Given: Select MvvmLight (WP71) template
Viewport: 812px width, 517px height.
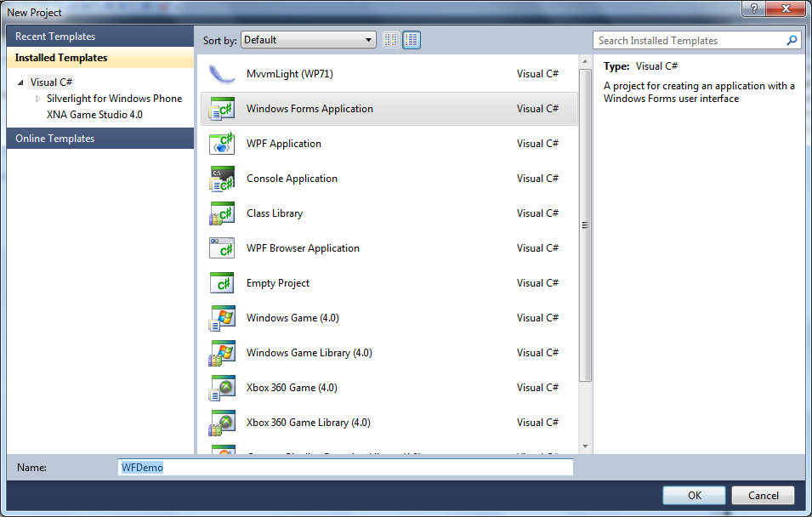Looking at the screenshot, I should 389,74.
